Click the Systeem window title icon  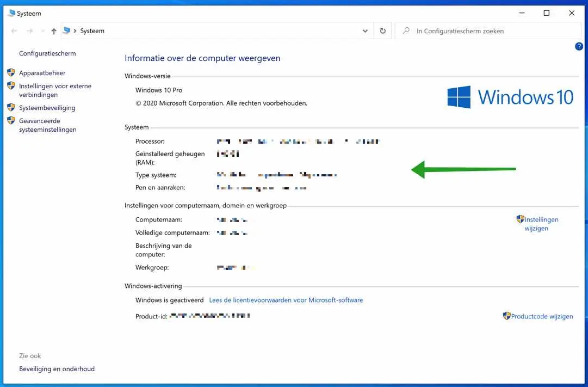click(x=11, y=13)
